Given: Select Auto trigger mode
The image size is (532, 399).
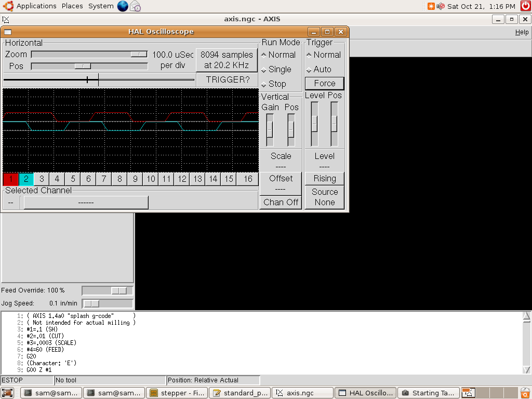Looking at the screenshot, I should click(318, 69).
